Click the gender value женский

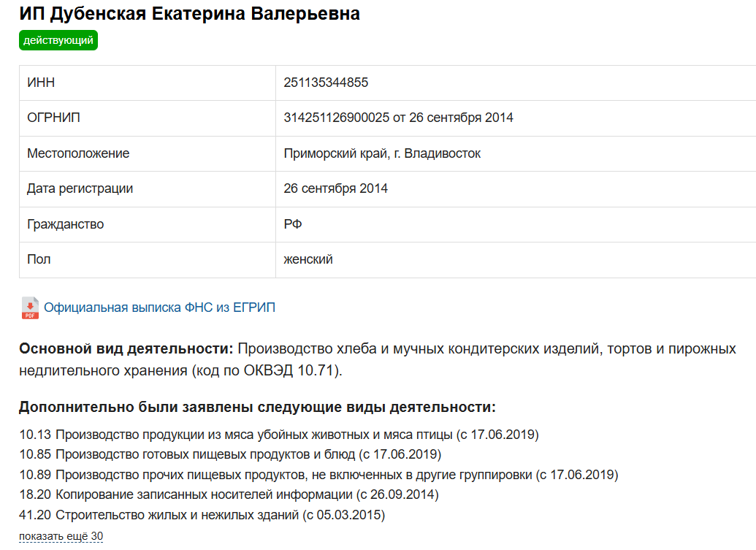(308, 259)
